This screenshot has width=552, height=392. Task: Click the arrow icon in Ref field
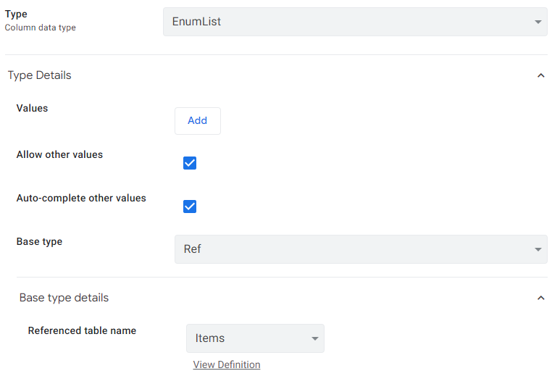pos(538,249)
